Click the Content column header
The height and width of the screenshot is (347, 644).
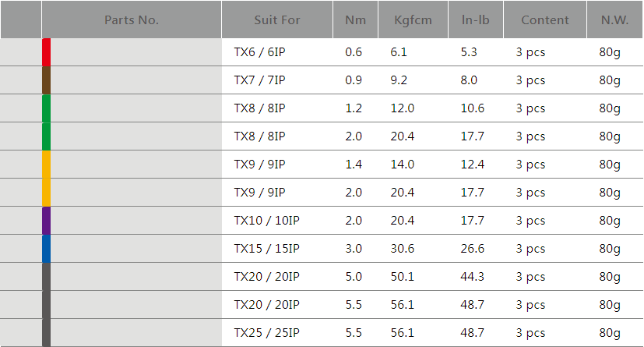tap(545, 20)
